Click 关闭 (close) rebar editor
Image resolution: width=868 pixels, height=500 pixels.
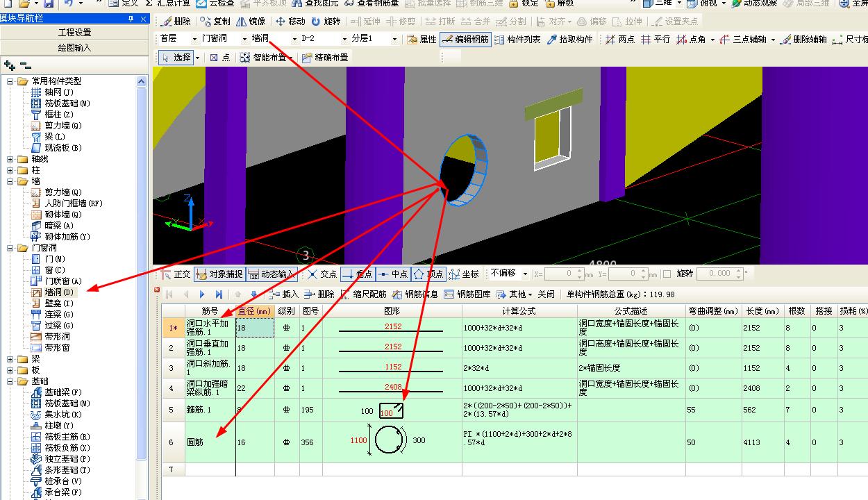tap(546, 294)
